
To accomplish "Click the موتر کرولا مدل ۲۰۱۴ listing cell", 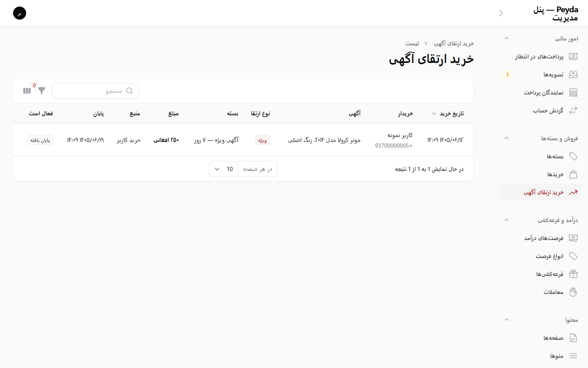I will [x=324, y=140].
